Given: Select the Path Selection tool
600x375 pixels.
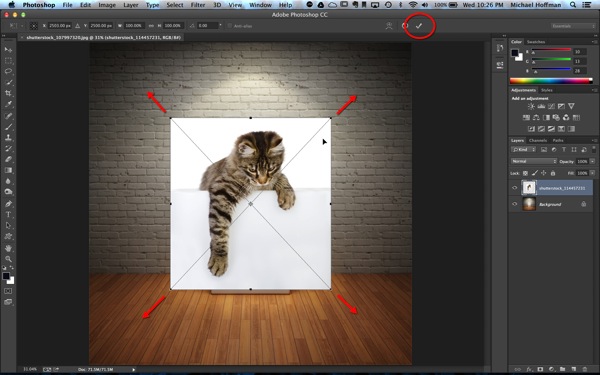Looking at the screenshot, I should click(x=8, y=225).
